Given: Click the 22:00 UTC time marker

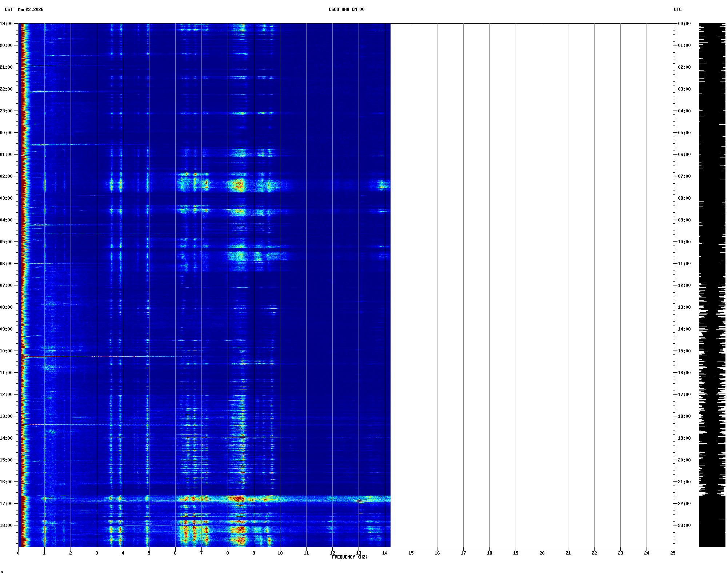Looking at the screenshot, I should tap(684, 504).
